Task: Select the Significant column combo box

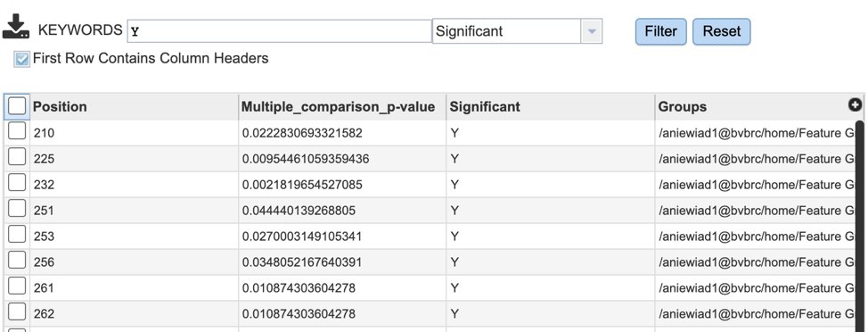Action: coord(517,31)
